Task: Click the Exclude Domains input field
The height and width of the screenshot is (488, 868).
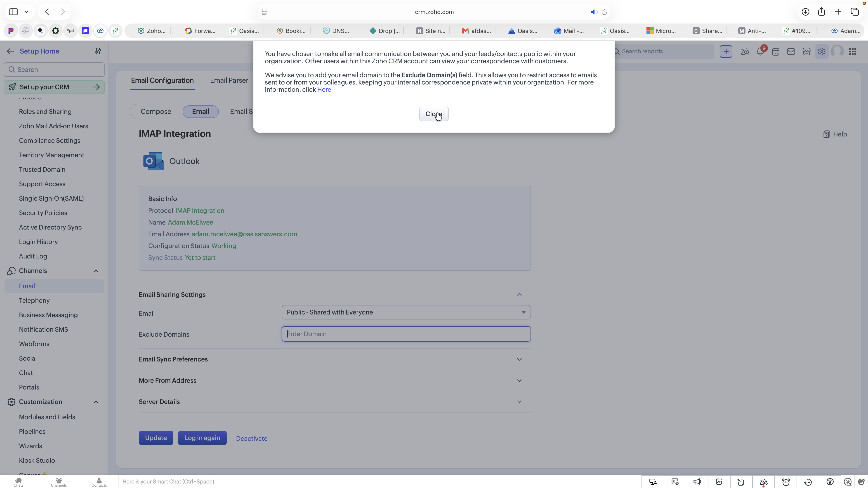Action: (x=406, y=334)
